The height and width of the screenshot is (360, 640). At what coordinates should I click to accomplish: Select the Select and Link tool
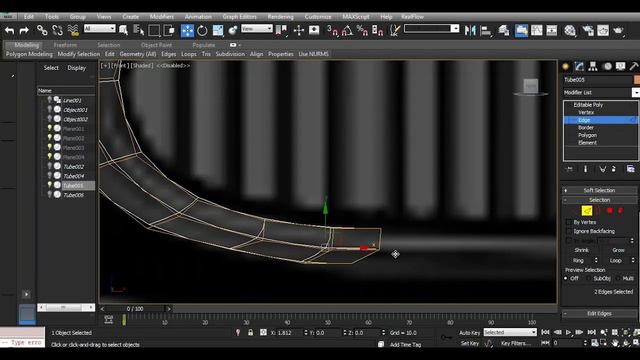42,30
